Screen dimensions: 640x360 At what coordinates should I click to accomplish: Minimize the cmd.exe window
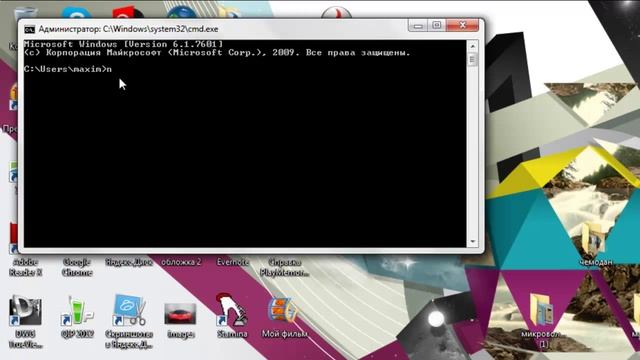coord(418,26)
